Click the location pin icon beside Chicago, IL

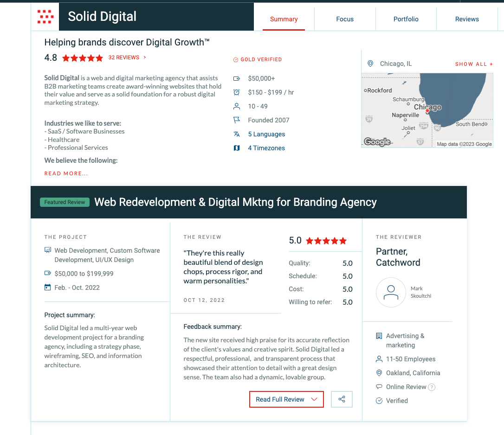pos(370,64)
